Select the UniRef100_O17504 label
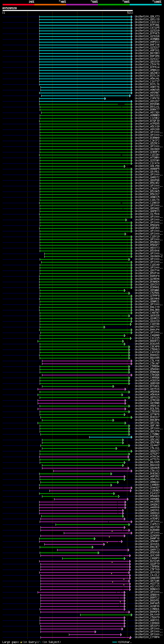Screen dimensions: 164x644 coord(147,214)
